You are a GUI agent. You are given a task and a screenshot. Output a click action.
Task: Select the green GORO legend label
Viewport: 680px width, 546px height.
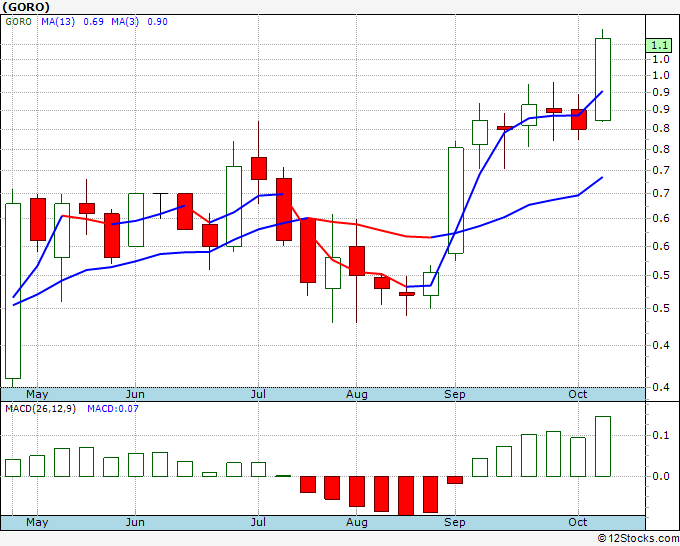[18, 22]
